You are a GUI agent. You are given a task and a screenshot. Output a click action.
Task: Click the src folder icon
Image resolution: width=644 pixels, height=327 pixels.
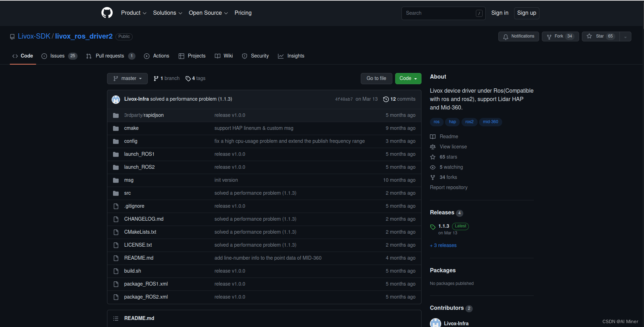[116, 193]
